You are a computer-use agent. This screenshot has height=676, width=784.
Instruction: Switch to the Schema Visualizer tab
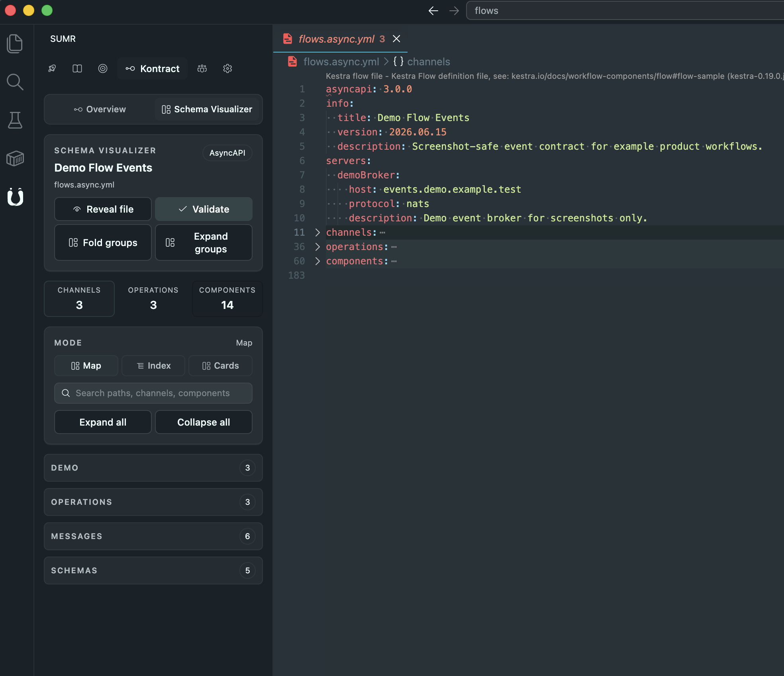[207, 109]
